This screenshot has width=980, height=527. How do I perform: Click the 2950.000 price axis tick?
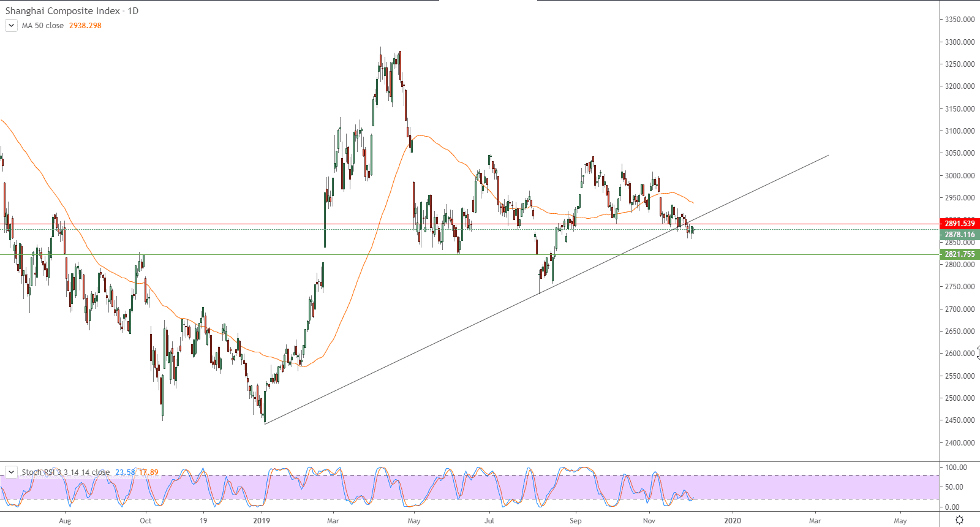click(x=960, y=198)
